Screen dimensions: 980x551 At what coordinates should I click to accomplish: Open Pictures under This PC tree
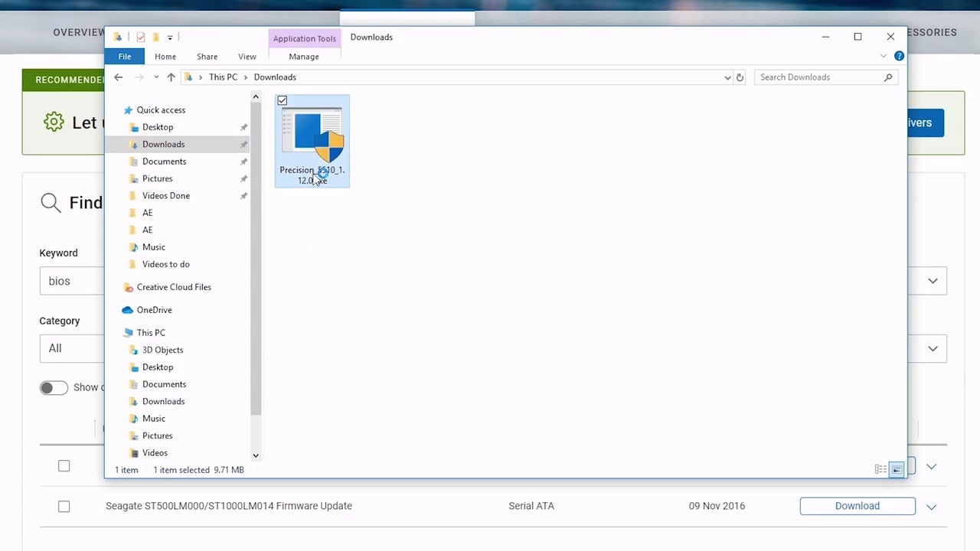click(157, 435)
